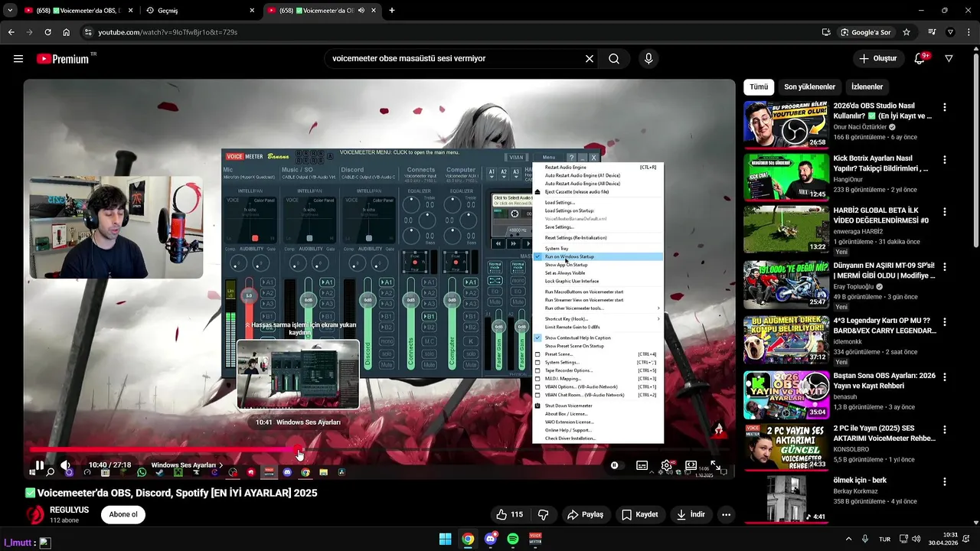Open options for the 2026 OBS Studio video
Image resolution: width=980 pixels, height=551 pixels.
[945, 108]
